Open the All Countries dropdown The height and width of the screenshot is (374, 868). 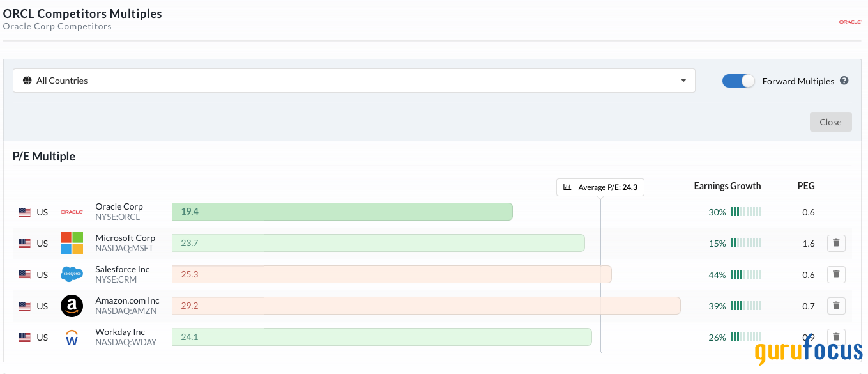pos(354,81)
